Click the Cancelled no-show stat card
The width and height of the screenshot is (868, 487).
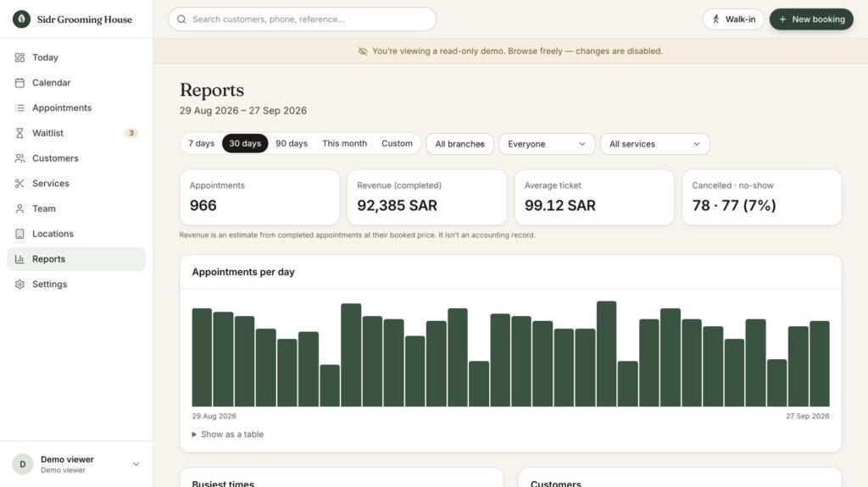click(x=762, y=197)
